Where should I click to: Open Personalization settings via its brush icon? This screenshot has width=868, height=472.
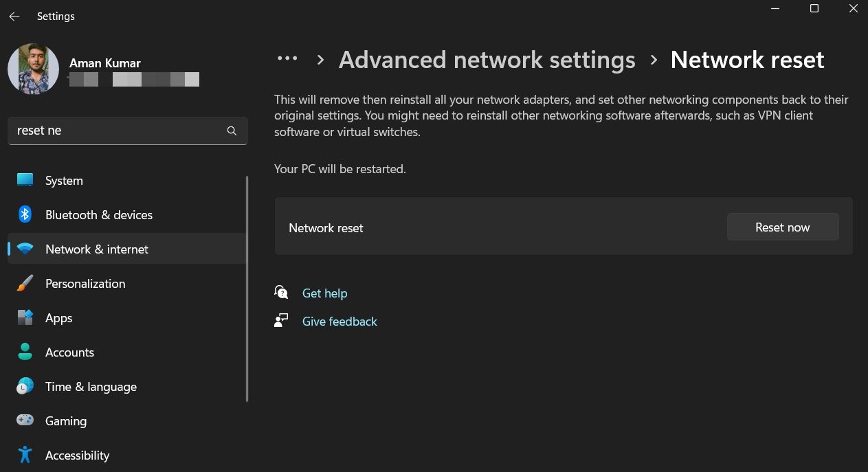pyautogui.click(x=25, y=283)
